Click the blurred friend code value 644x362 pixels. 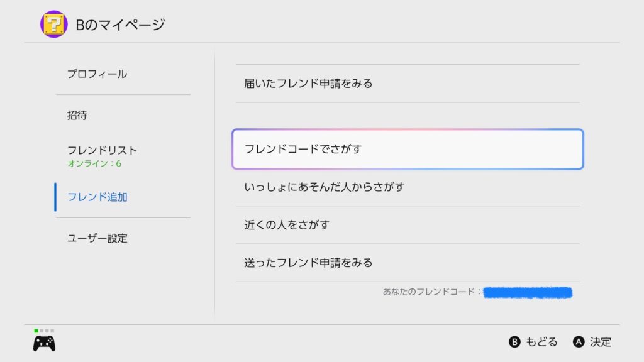pyautogui.click(x=528, y=292)
